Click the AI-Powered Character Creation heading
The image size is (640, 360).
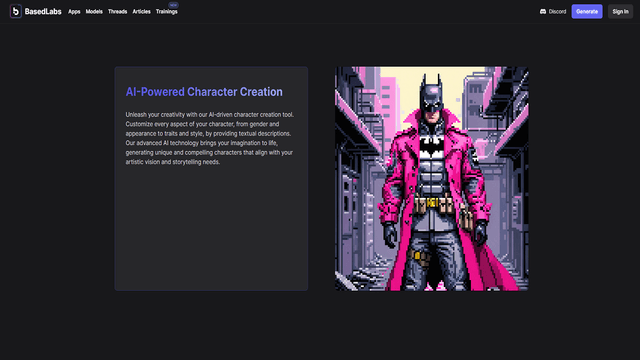pyautogui.click(x=204, y=92)
